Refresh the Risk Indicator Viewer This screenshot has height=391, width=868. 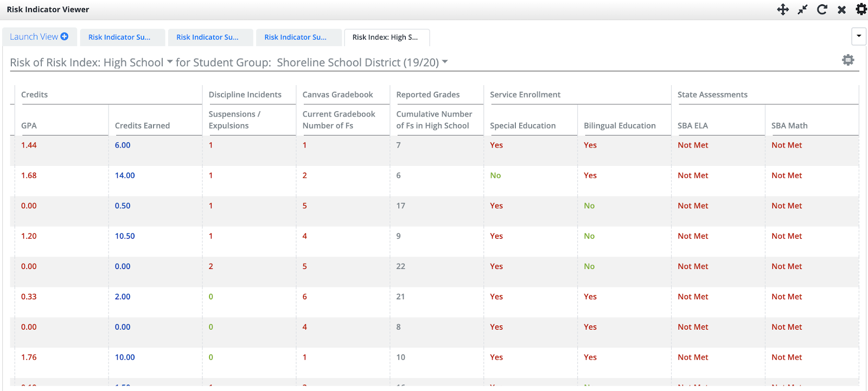click(822, 9)
